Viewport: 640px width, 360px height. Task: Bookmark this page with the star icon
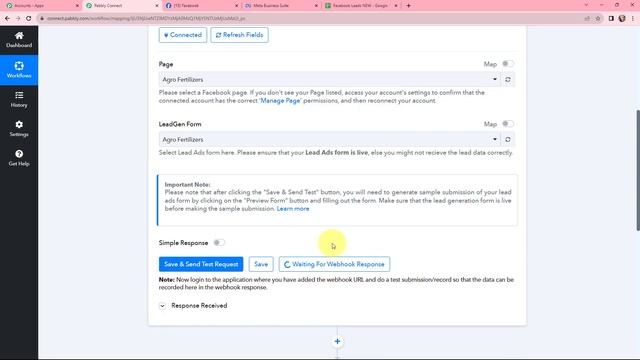(x=598, y=18)
